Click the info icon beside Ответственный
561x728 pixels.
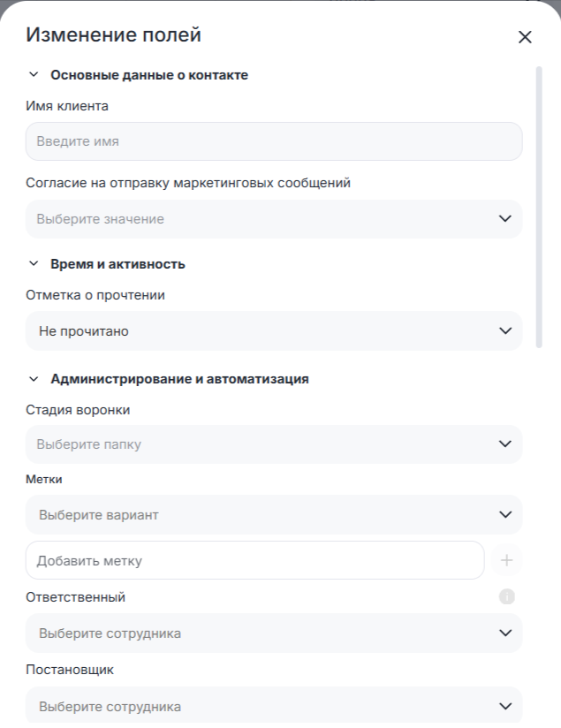506,597
